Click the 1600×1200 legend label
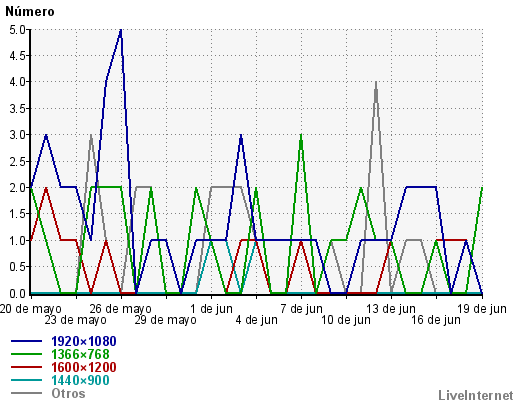The image size is (520, 405). [x=84, y=367]
